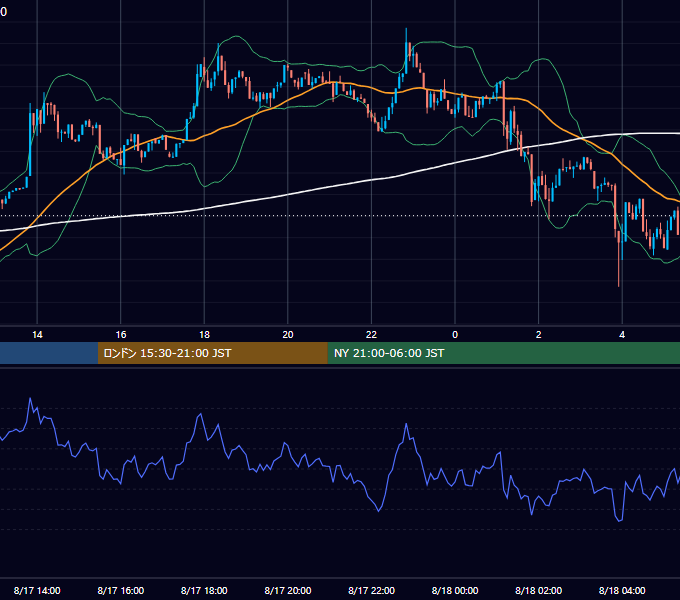
Task: Click the 0 hour label on the price chart axis
Action: (x=455, y=335)
